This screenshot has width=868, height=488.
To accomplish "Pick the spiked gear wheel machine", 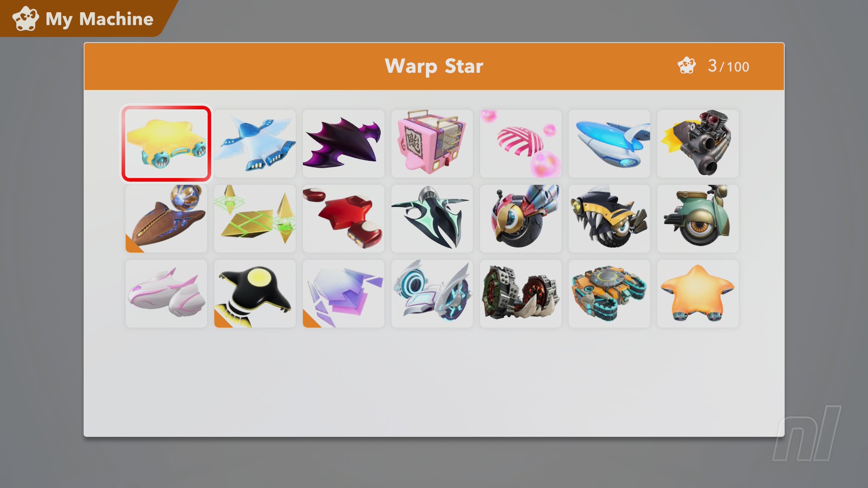I will pos(520,294).
